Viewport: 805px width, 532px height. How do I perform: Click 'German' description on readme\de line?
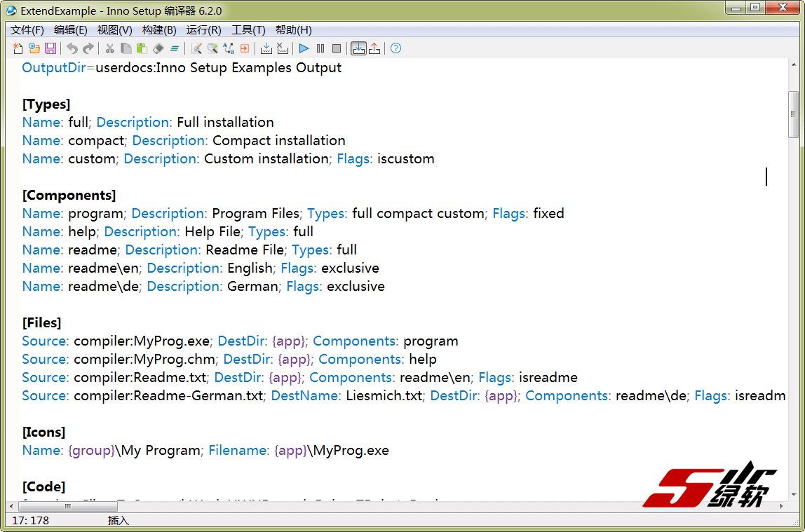(252, 286)
